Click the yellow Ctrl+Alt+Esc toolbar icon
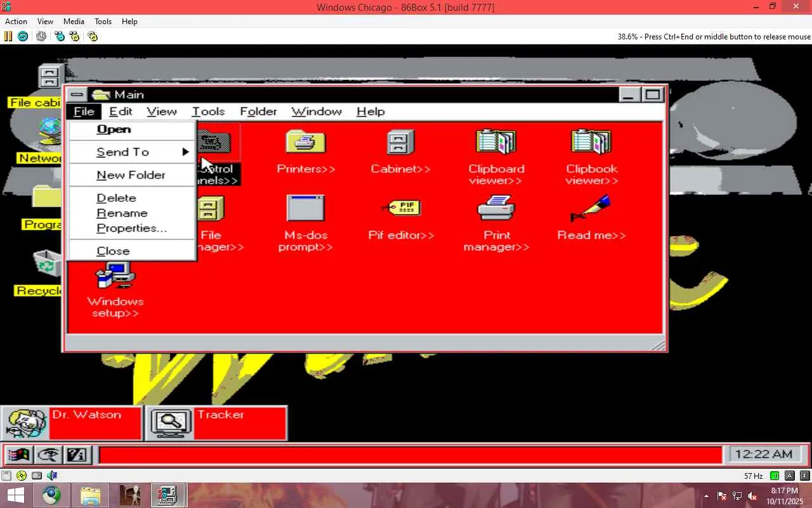Viewport: 812px width, 508px height. coord(74,36)
